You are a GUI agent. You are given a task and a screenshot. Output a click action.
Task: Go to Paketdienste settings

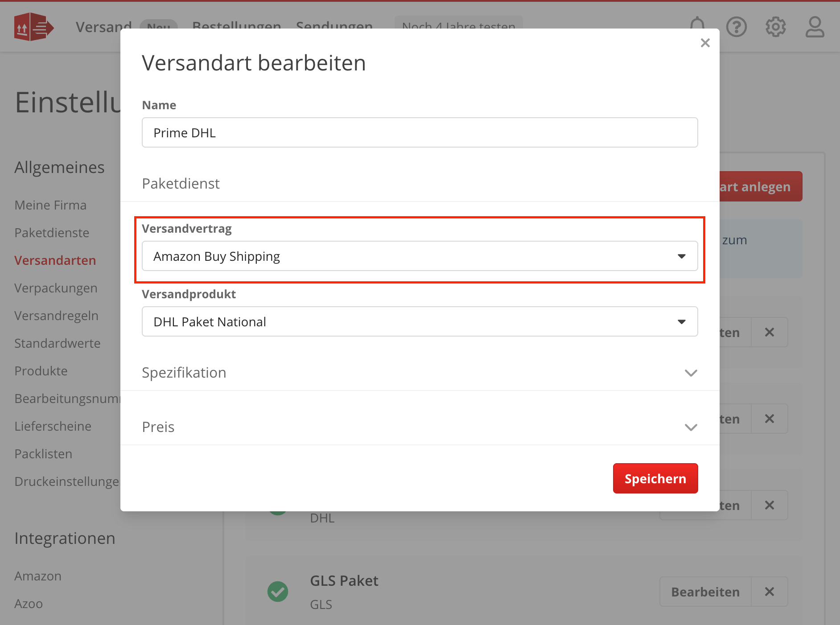click(x=52, y=233)
